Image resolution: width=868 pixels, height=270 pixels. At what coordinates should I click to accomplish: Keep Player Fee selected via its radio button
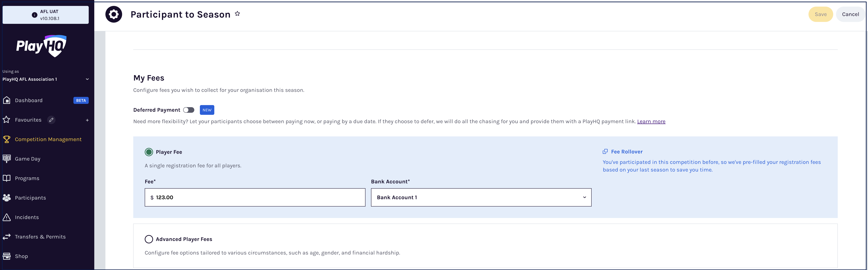point(149,152)
